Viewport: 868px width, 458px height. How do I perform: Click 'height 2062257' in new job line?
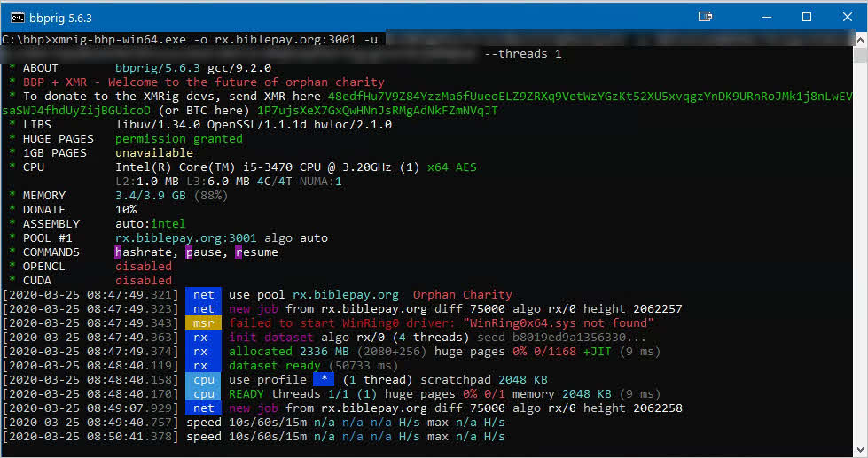633,308
